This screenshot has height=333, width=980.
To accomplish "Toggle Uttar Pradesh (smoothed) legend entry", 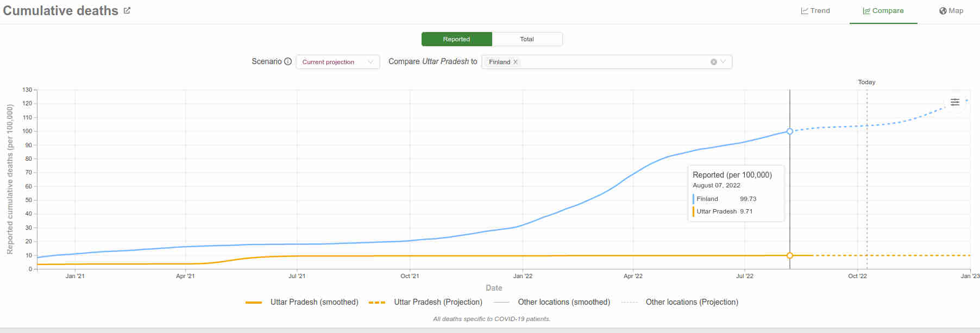I will tap(302, 302).
